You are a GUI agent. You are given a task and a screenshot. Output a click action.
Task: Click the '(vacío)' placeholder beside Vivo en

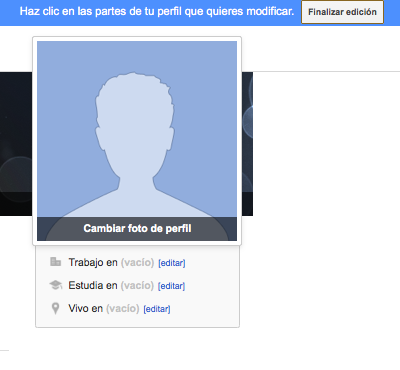(x=123, y=309)
